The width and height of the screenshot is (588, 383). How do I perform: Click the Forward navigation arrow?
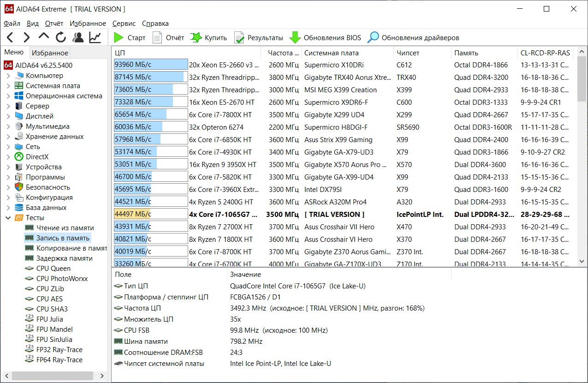click(26, 37)
